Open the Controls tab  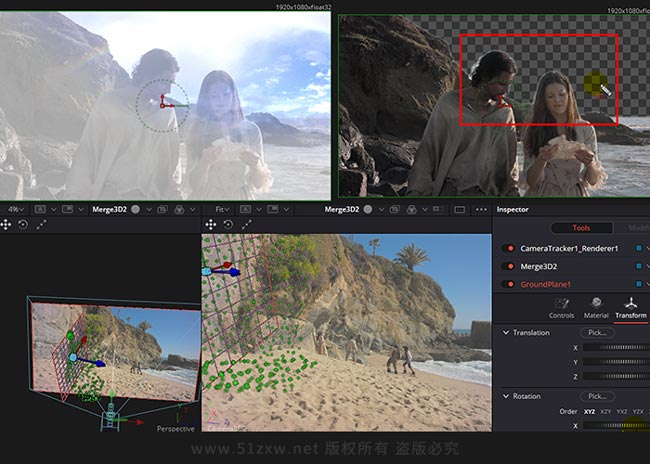pyautogui.click(x=562, y=308)
